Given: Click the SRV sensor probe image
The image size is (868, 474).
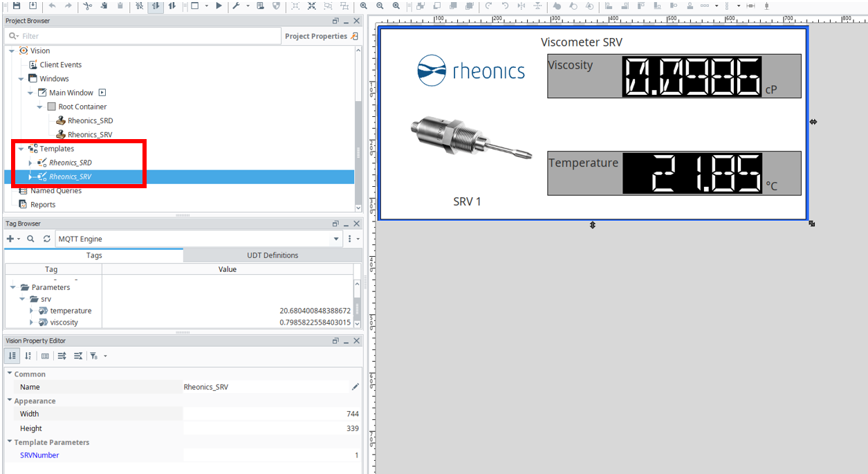Looking at the screenshot, I should [470, 138].
